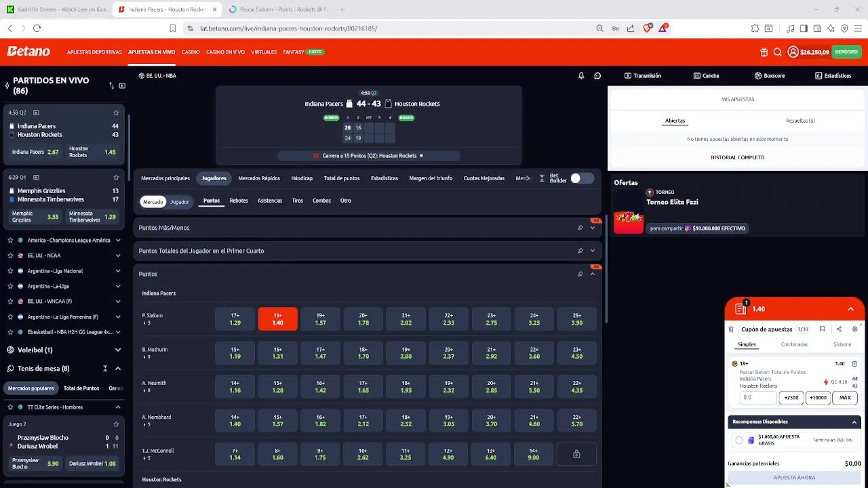
Task: Share the betslip
Action: (x=839, y=329)
